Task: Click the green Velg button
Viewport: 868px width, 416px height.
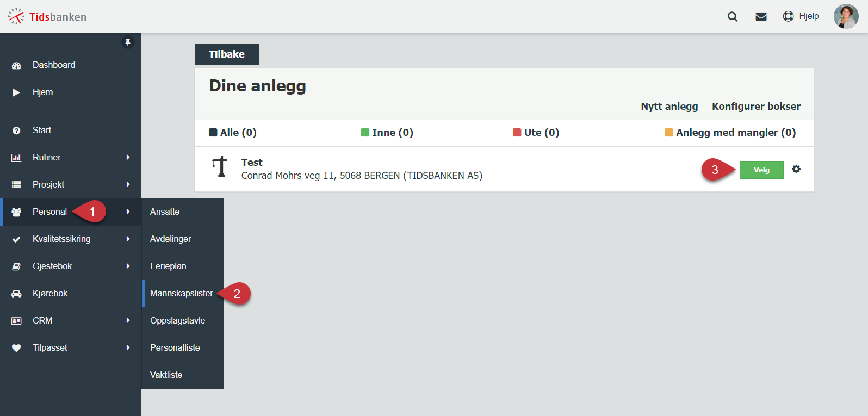Action: pyautogui.click(x=761, y=170)
